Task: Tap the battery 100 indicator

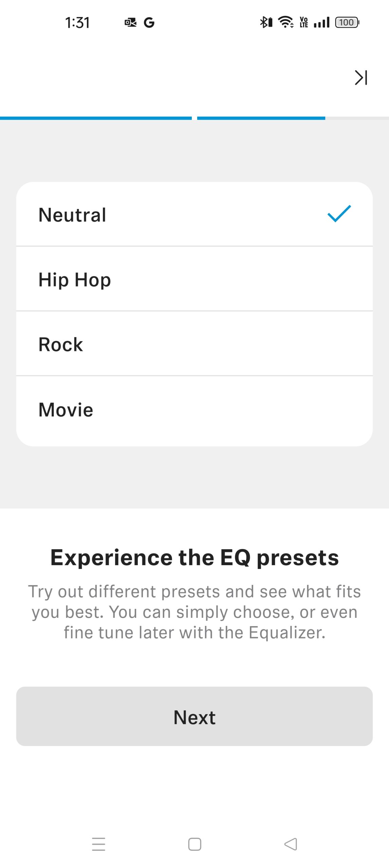Action: point(347,22)
